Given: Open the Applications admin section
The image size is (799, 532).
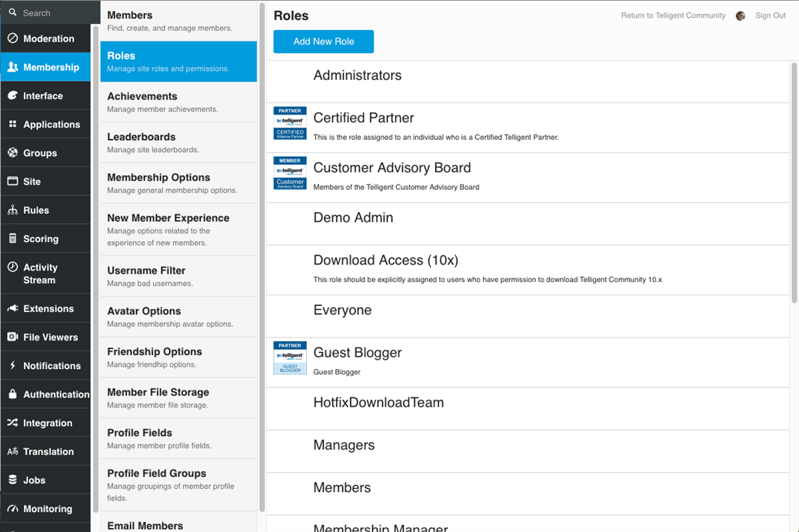Looking at the screenshot, I should coord(45,124).
